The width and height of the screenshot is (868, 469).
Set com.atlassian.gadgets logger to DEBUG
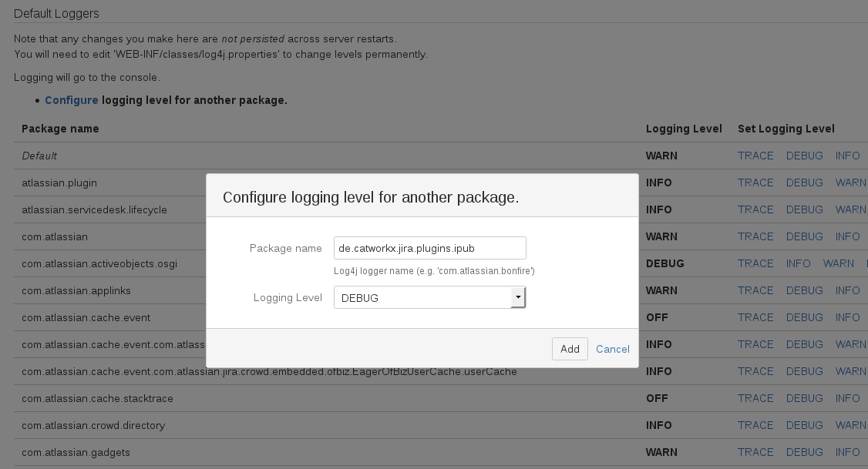805,452
